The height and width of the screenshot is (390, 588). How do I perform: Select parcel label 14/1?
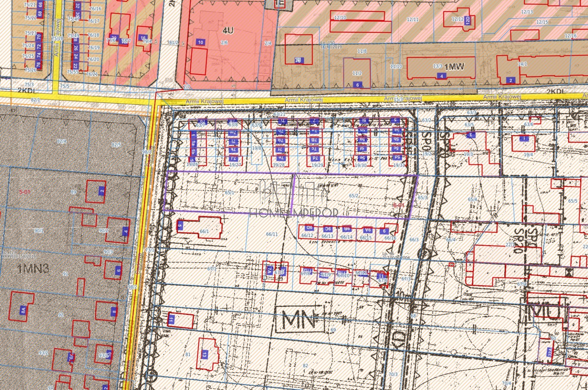(522, 64)
